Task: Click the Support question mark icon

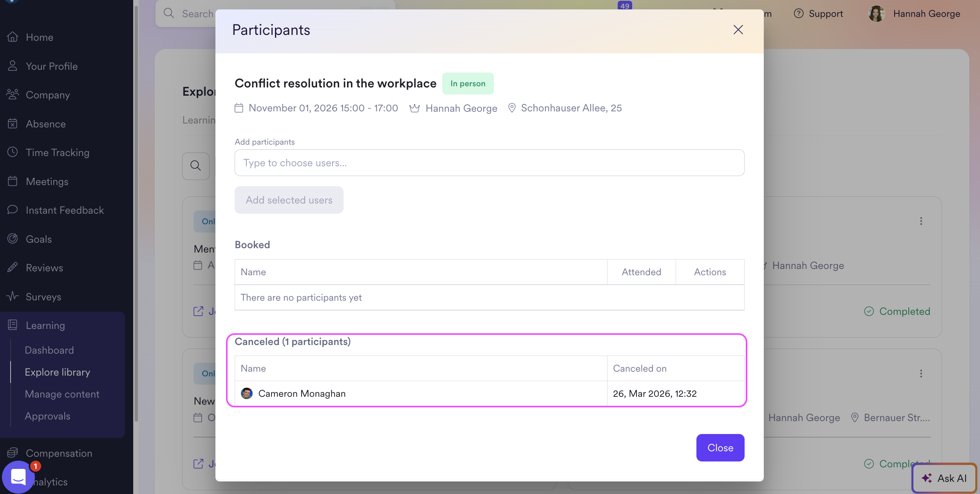Action: [798, 14]
